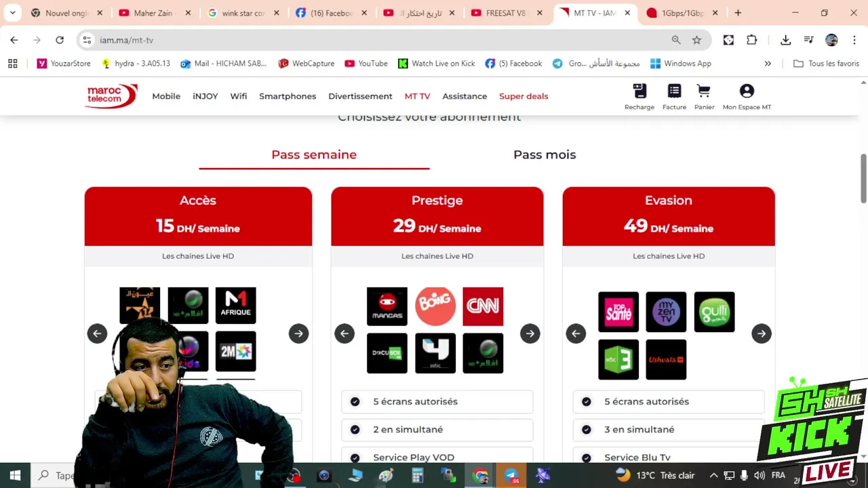Open the browser extensions puzzle icon
The width and height of the screenshot is (868, 488).
[751, 40]
